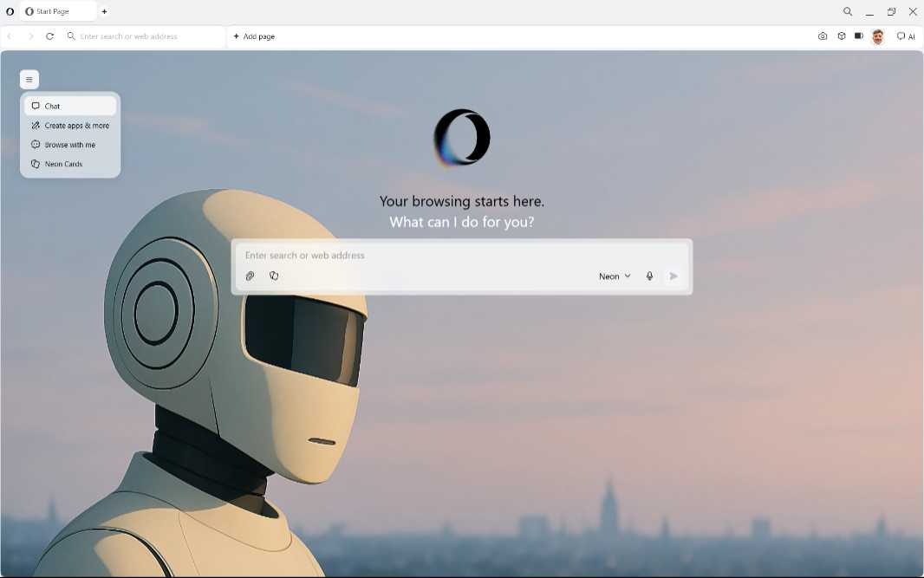
Task: Collapse the hamburger sidebar menu
Action: coord(29,80)
